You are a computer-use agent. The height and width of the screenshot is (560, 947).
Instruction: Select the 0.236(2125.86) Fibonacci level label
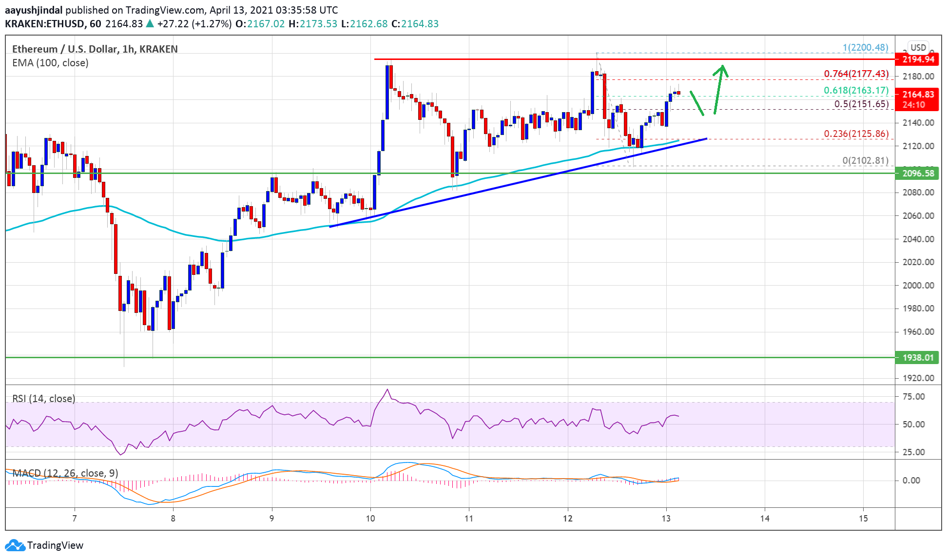point(856,134)
